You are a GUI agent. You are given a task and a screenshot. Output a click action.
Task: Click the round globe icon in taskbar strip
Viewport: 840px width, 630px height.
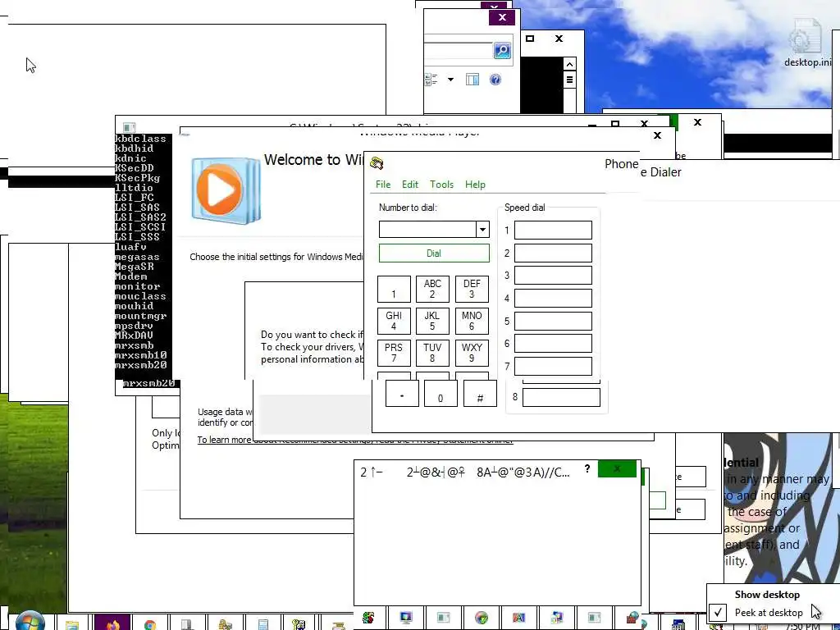[481, 618]
